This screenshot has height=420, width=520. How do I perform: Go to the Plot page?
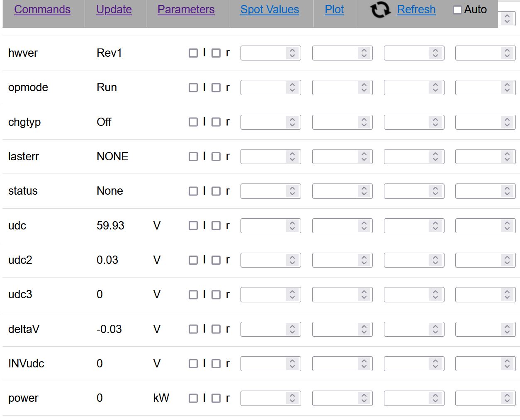[334, 10]
